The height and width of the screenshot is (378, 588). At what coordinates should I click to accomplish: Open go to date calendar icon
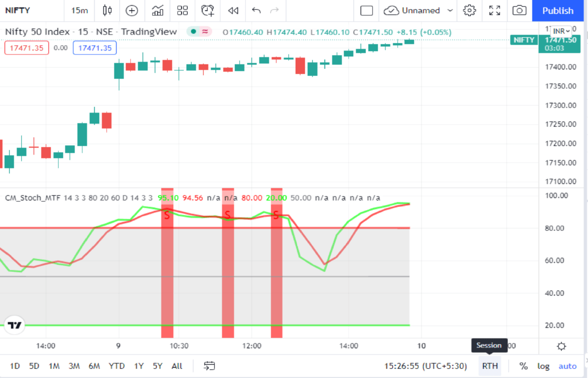point(209,366)
